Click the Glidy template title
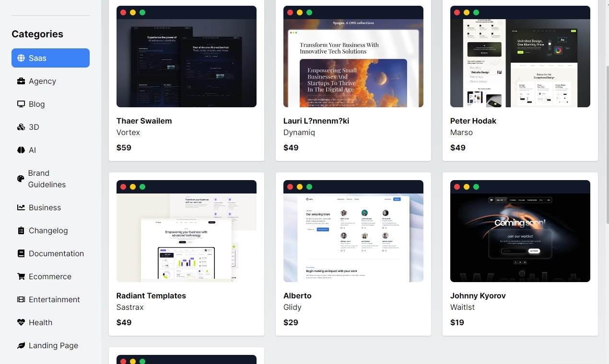The image size is (609, 364). pos(293,307)
